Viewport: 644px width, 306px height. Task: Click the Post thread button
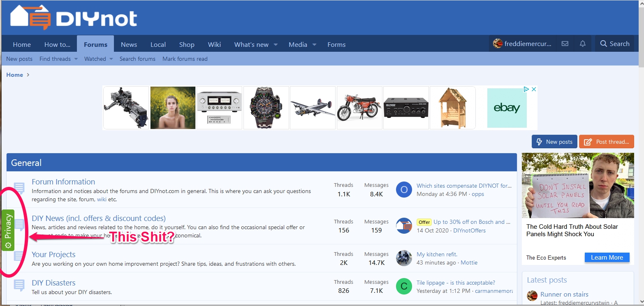607,142
